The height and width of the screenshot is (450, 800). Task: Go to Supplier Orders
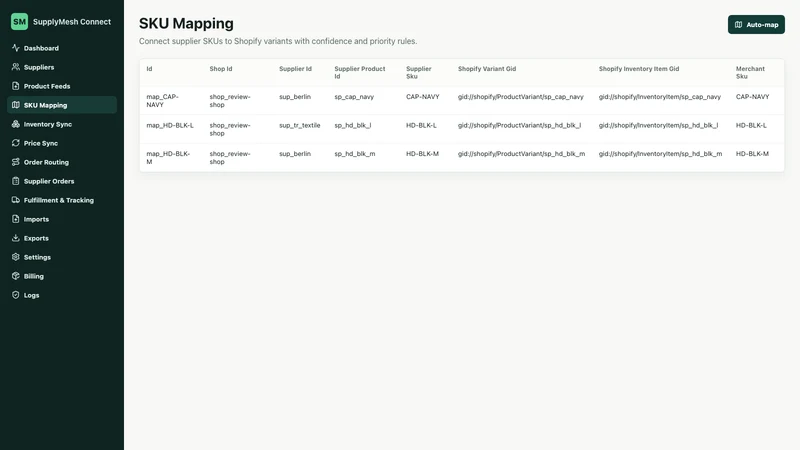pos(62,181)
